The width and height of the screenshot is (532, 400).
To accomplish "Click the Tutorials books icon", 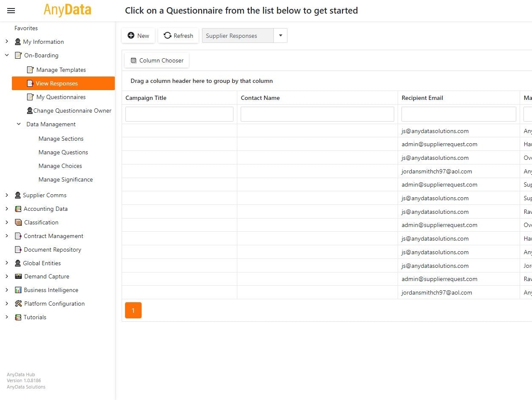I will pyautogui.click(x=18, y=317).
